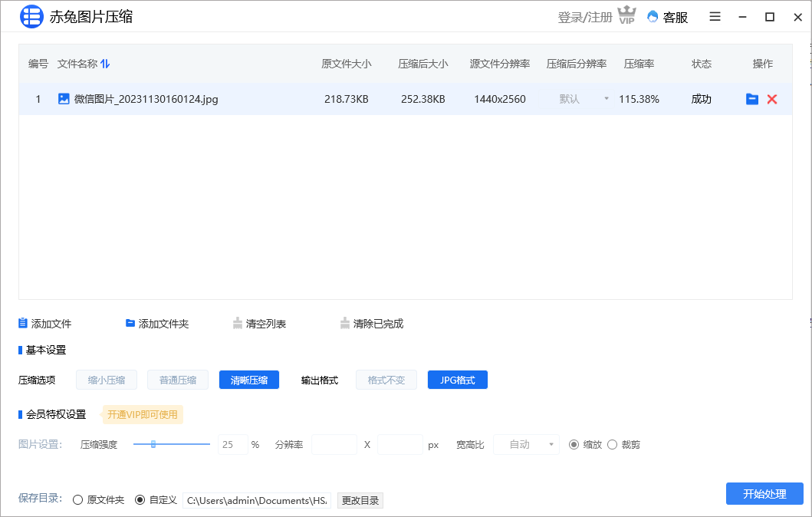Sort files using the 文件名称 sort icon
This screenshot has height=517, width=812.
[106, 64]
